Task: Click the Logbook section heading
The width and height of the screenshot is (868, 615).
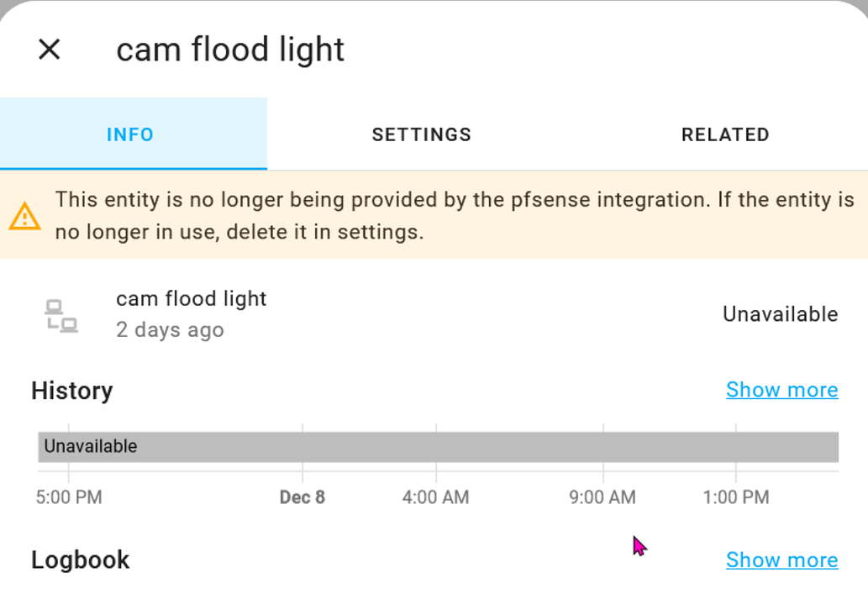Action: coord(80,560)
